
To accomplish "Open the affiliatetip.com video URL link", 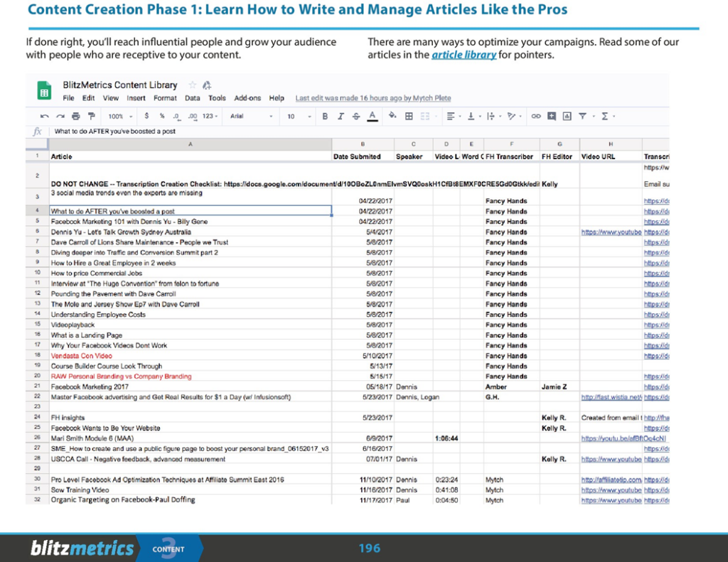I will pyautogui.click(x=611, y=480).
